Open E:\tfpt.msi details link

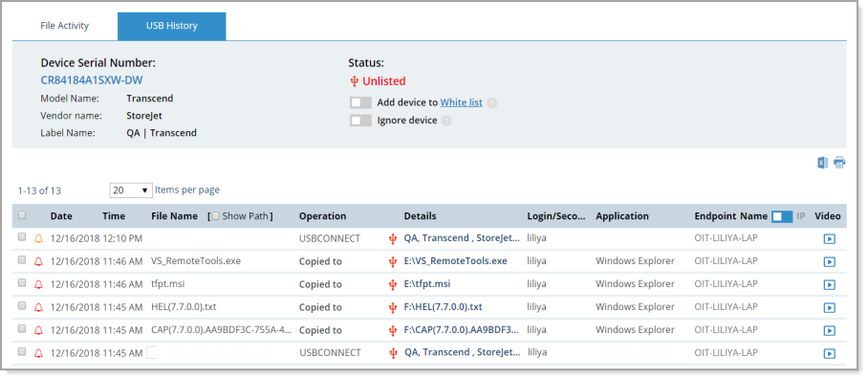coord(426,283)
